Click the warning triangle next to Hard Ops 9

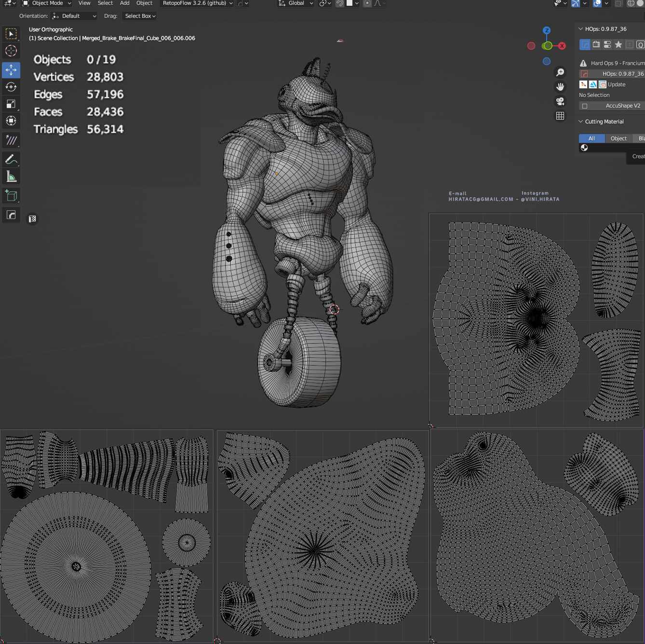point(583,63)
